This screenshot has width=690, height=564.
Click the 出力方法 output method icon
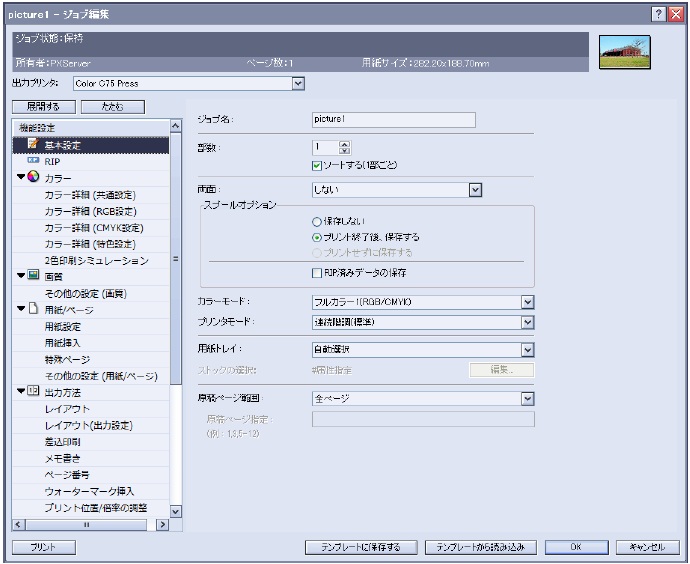coord(33,390)
